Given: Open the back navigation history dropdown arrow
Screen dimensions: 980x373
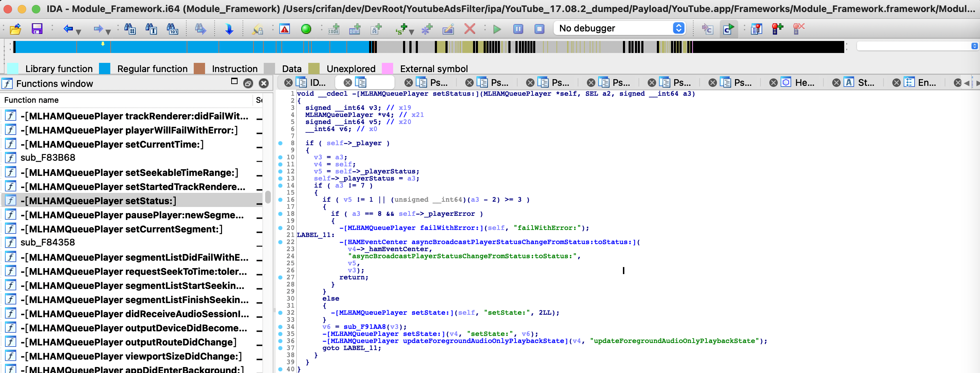Looking at the screenshot, I should click(x=78, y=32).
